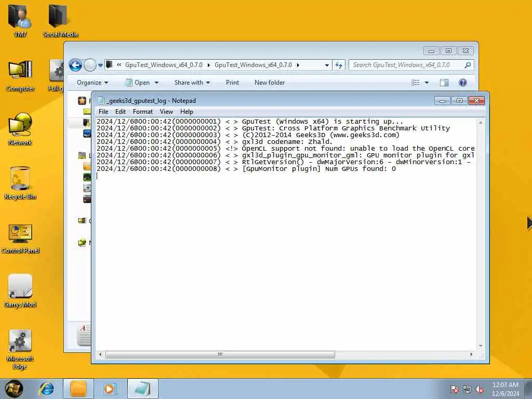Open Notepad Help menu

coord(187,112)
